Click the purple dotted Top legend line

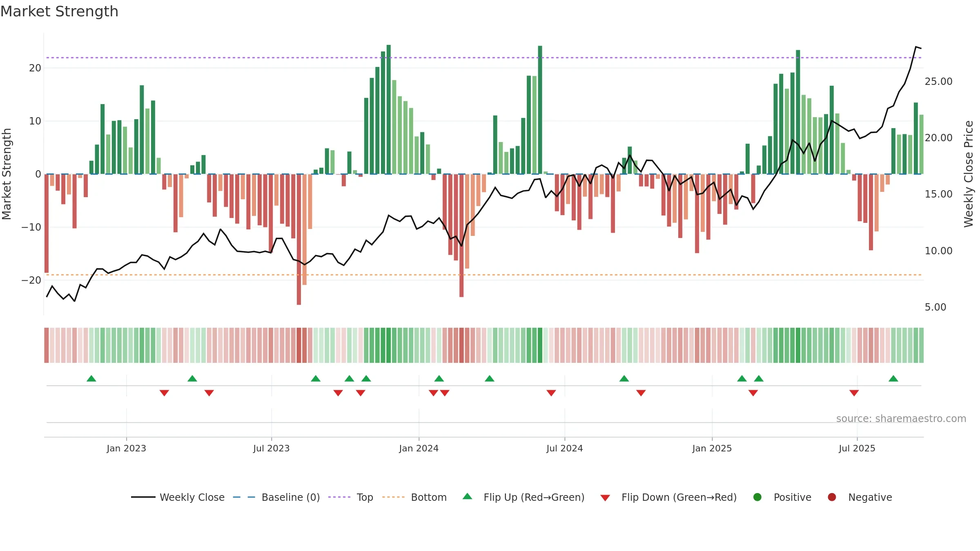(x=339, y=497)
